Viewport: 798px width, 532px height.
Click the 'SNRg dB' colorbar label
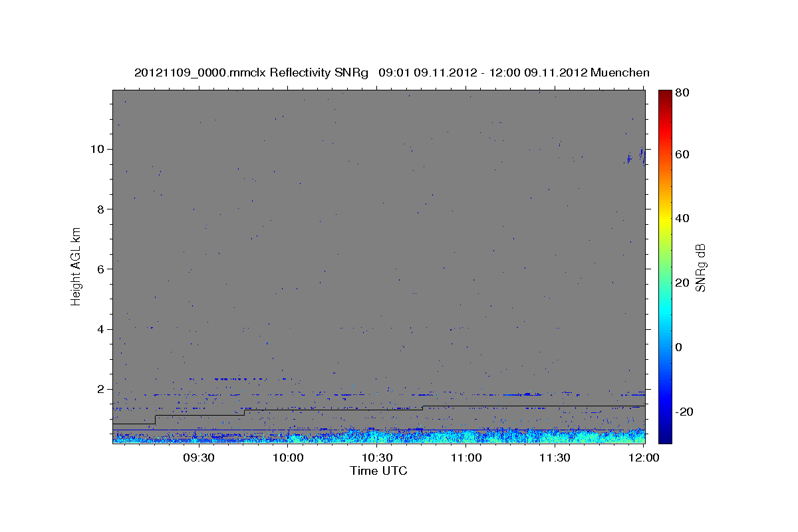click(700, 267)
